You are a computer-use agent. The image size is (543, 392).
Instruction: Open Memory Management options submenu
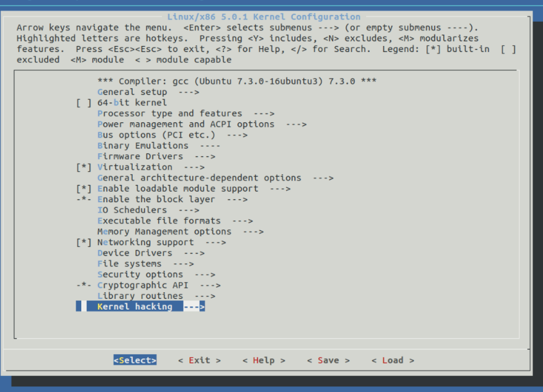181,231
